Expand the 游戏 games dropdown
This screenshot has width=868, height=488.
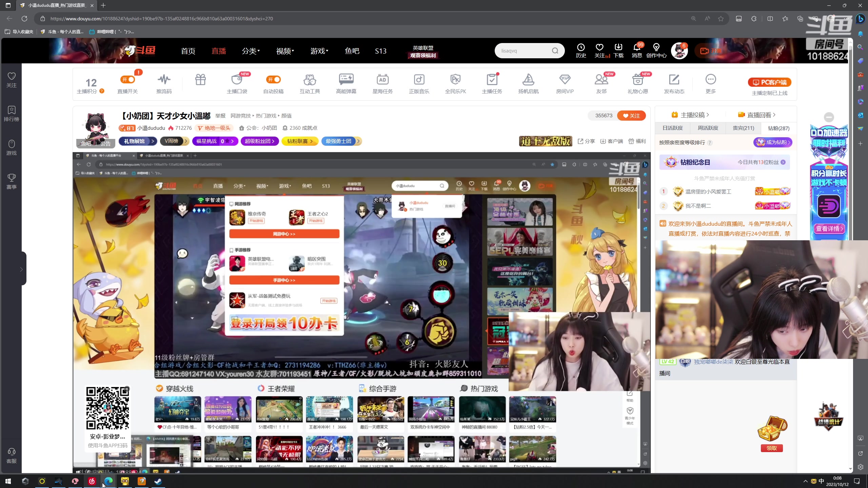click(x=319, y=51)
